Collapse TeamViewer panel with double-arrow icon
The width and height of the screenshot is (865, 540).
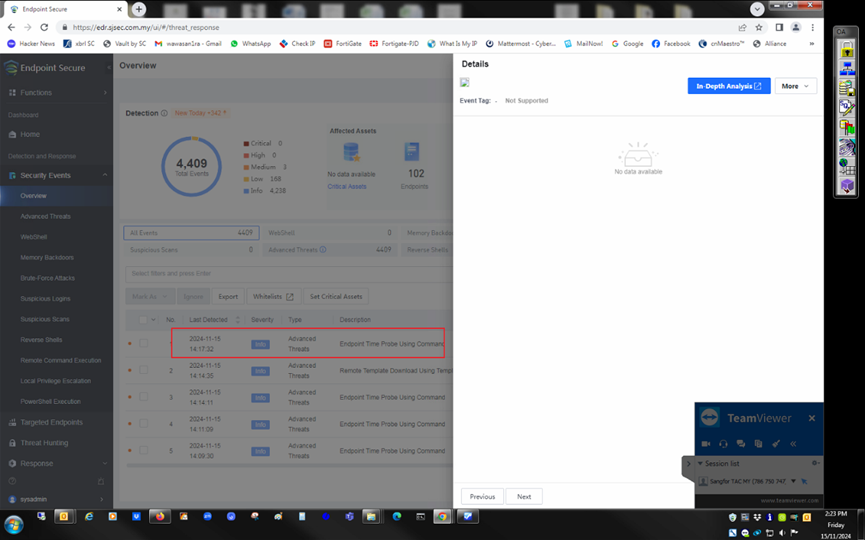pos(793,443)
